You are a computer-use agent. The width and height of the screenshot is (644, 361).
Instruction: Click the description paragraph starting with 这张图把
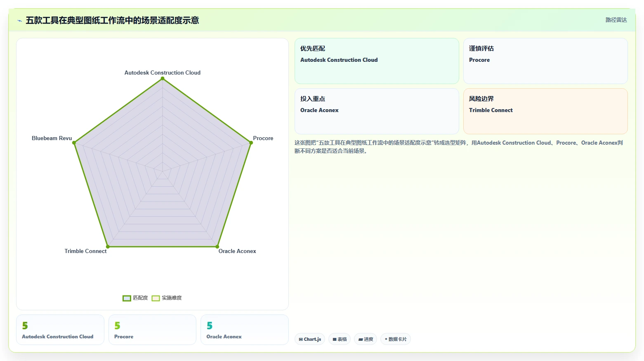(459, 147)
